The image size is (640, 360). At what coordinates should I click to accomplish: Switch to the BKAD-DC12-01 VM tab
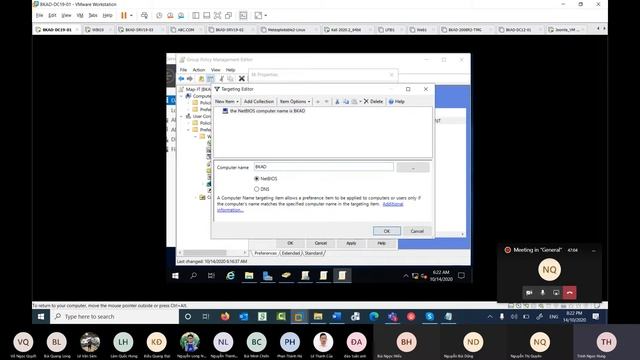518,30
